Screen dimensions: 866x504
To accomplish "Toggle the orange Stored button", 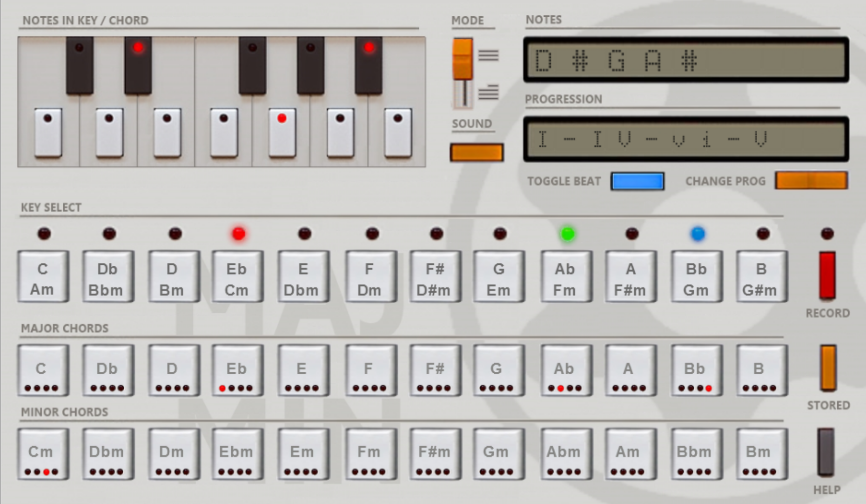I will (x=828, y=368).
